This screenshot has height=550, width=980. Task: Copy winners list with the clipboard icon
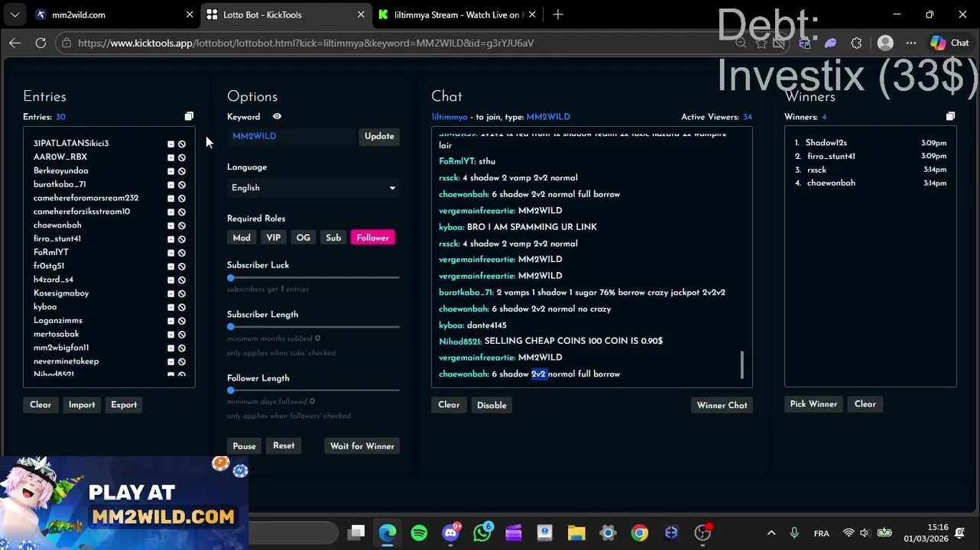coord(950,117)
